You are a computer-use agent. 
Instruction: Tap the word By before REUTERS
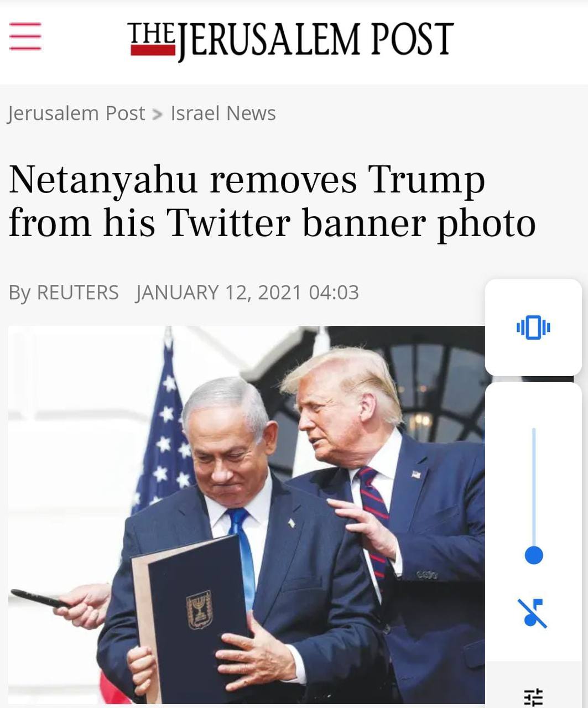tap(19, 293)
